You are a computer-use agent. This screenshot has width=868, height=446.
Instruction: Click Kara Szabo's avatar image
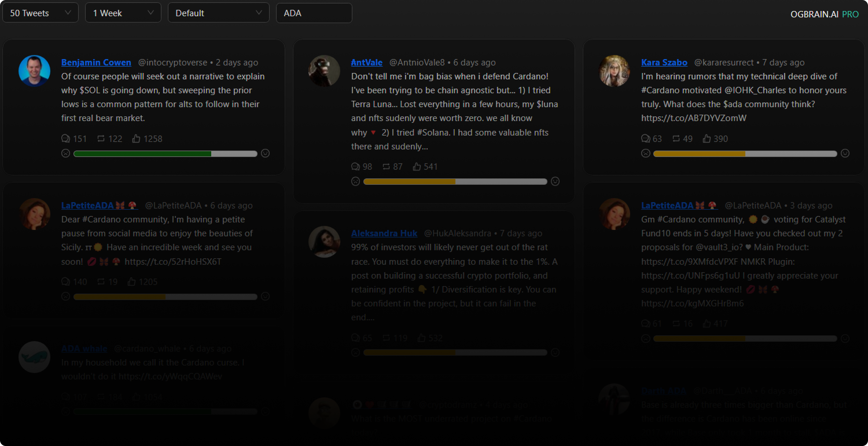(614, 71)
